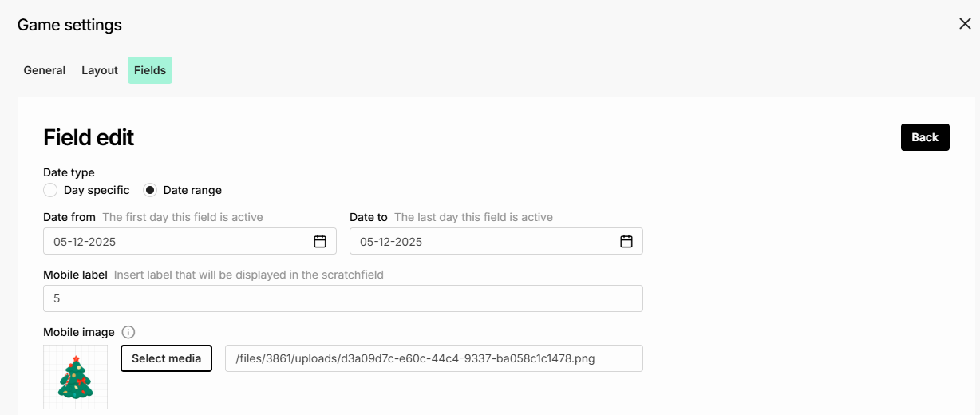This screenshot has width=980, height=415.
Task: Click the Game settings title
Action: [69, 25]
